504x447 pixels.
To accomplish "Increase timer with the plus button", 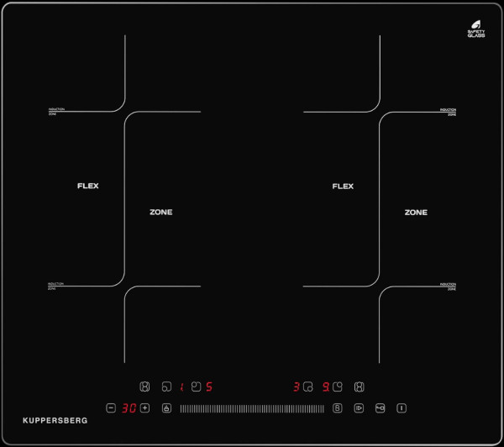I will (x=145, y=408).
